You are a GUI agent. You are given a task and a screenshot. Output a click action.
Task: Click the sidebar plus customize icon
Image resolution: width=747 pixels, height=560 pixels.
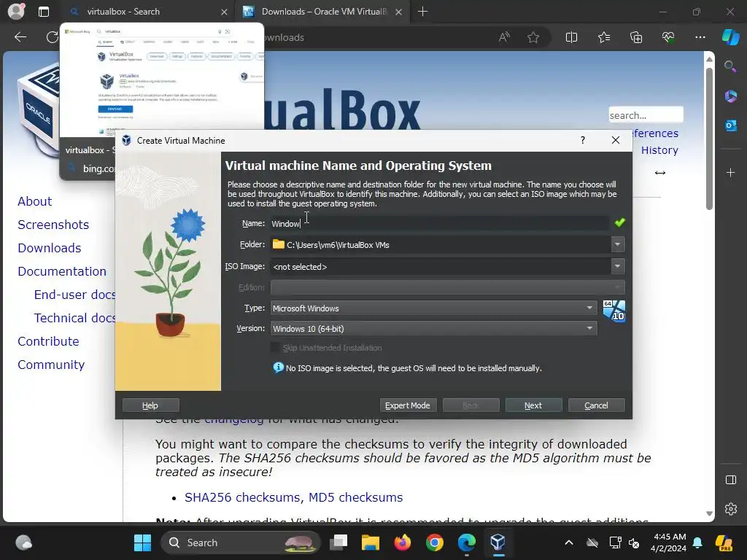tap(730, 172)
